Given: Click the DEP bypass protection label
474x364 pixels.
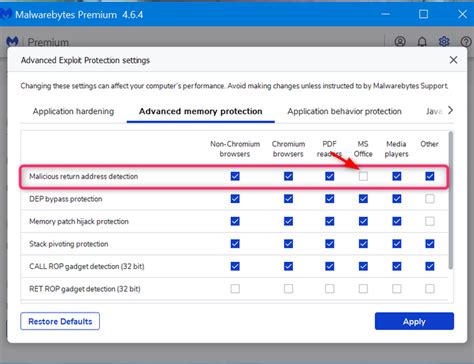Looking at the screenshot, I should [66, 199].
